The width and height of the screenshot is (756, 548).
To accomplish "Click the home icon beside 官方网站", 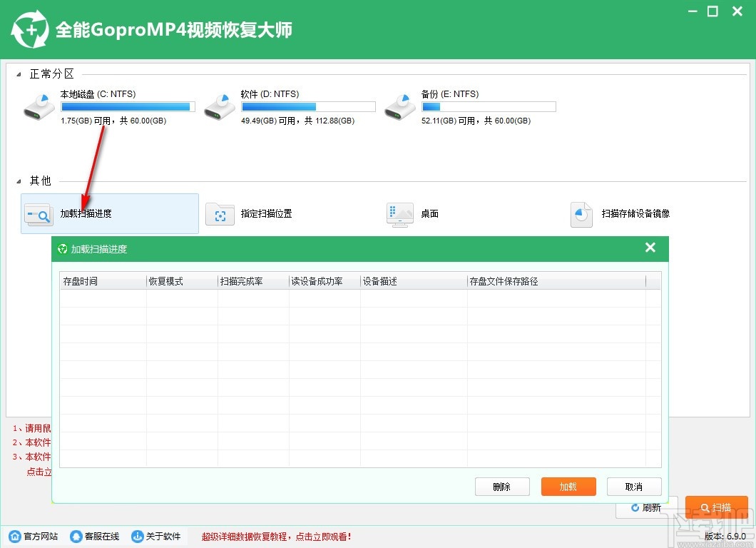I will 15,536.
